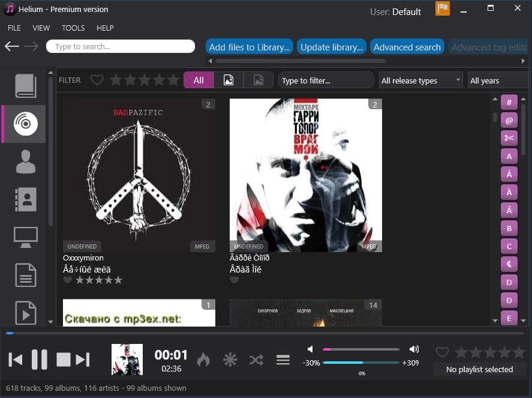Click the track progress seek bar
The width and height of the screenshot is (532, 398).
click(265, 333)
